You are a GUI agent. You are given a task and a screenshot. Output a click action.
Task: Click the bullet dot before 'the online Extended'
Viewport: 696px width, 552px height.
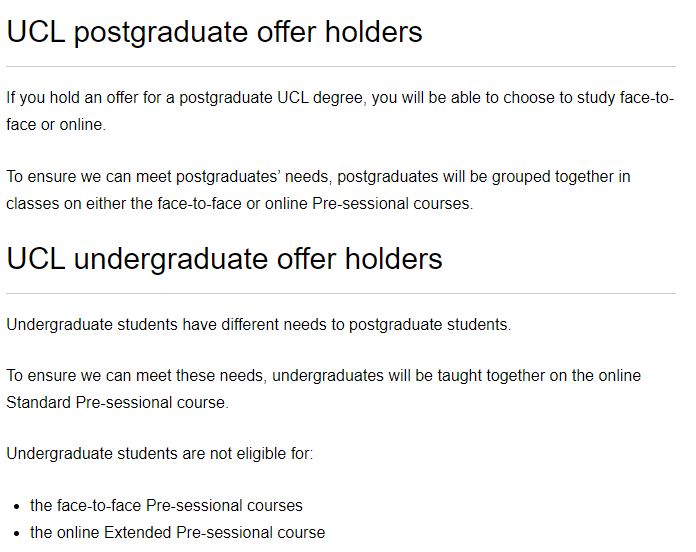[x=17, y=534]
